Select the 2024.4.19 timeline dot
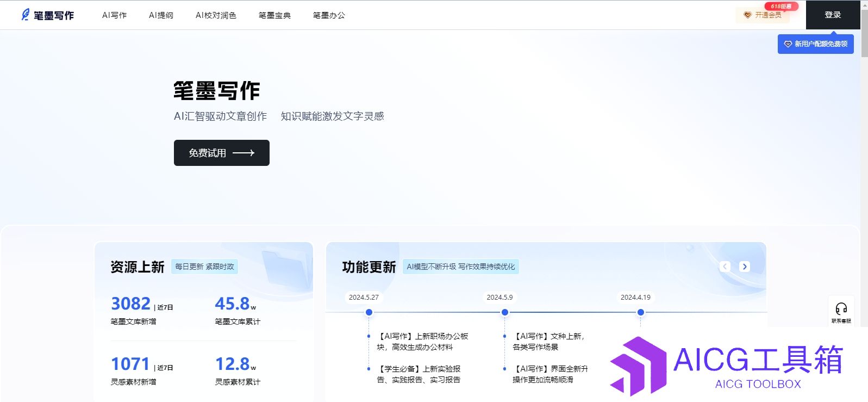Screen dimensions: 868x402 click(x=641, y=312)
